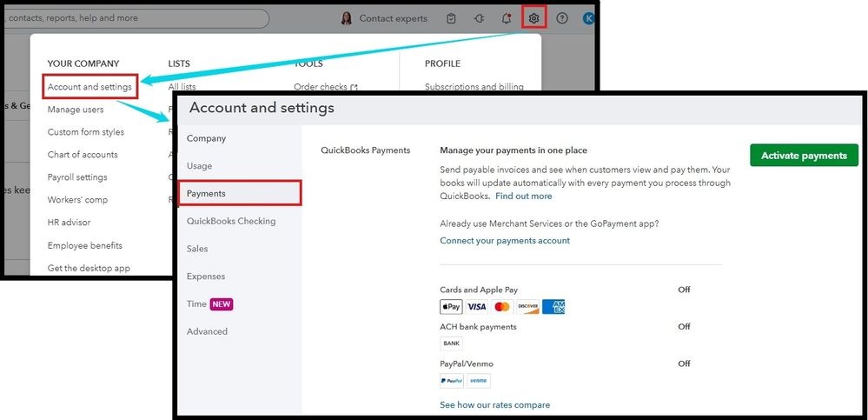
Task: Open Manage users menu item
Action: point(76,110)
